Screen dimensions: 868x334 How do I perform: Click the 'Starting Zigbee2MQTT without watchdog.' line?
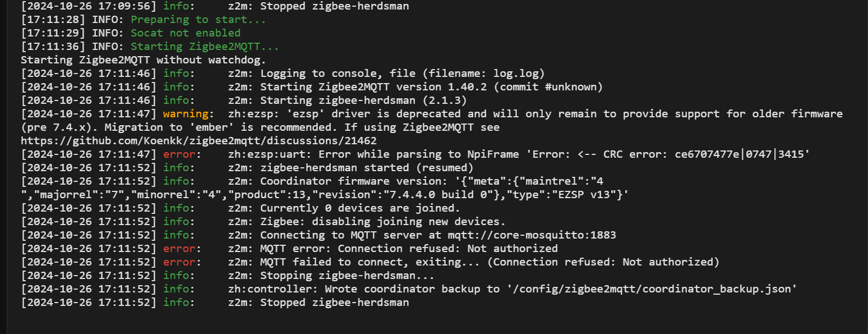tap(143, 60)
